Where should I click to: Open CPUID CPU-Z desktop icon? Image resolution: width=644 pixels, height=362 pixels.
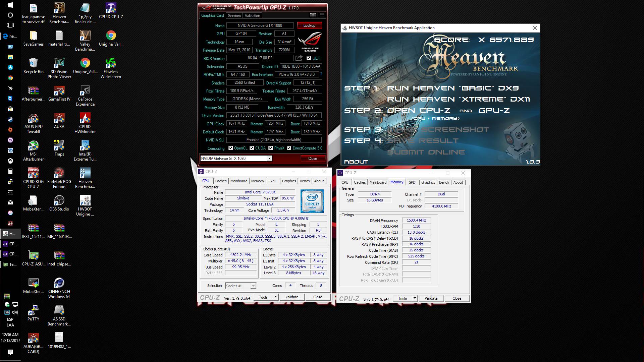click(x=111, y=11)
